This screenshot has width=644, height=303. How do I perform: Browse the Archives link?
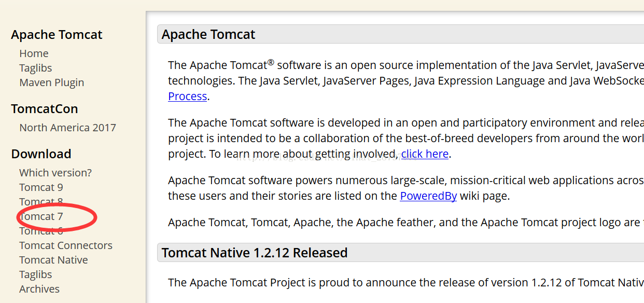tap(39, 289)
